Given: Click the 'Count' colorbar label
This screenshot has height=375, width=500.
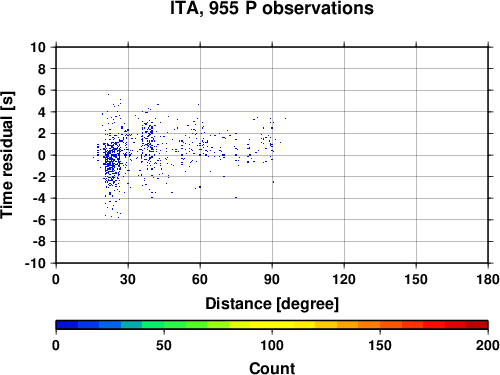Looking at the screenshot, I should [272, 368].
